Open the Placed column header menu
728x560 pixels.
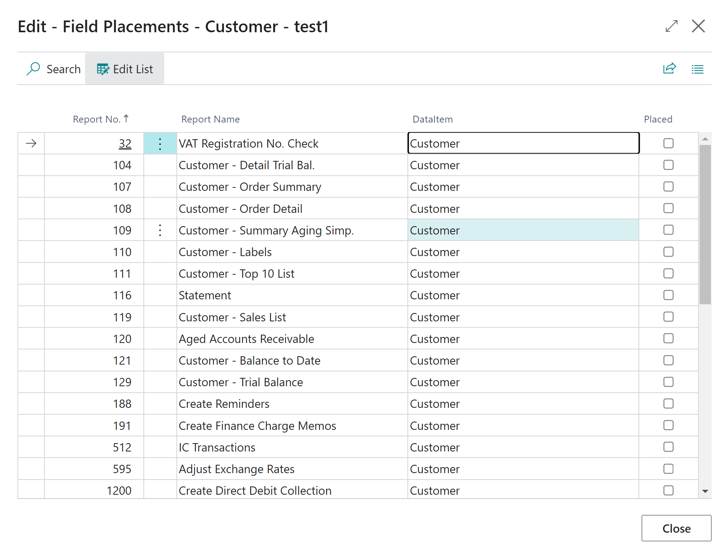click(x=658, y=119)
